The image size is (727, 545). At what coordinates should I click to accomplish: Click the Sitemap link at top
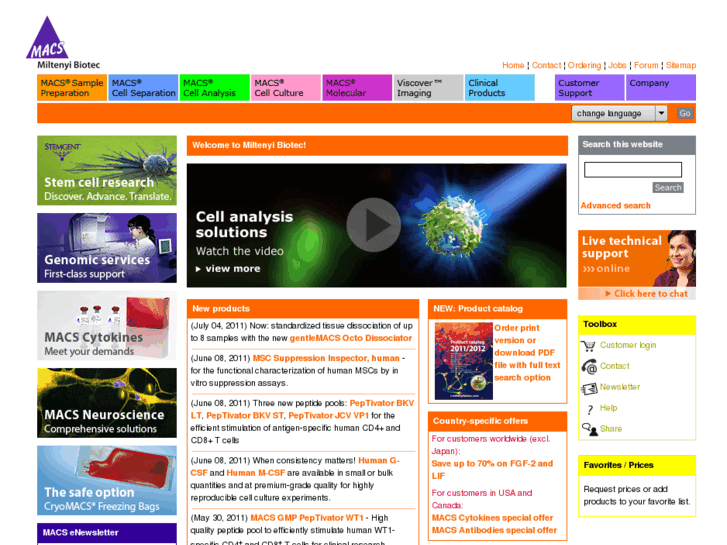(681, 65)
